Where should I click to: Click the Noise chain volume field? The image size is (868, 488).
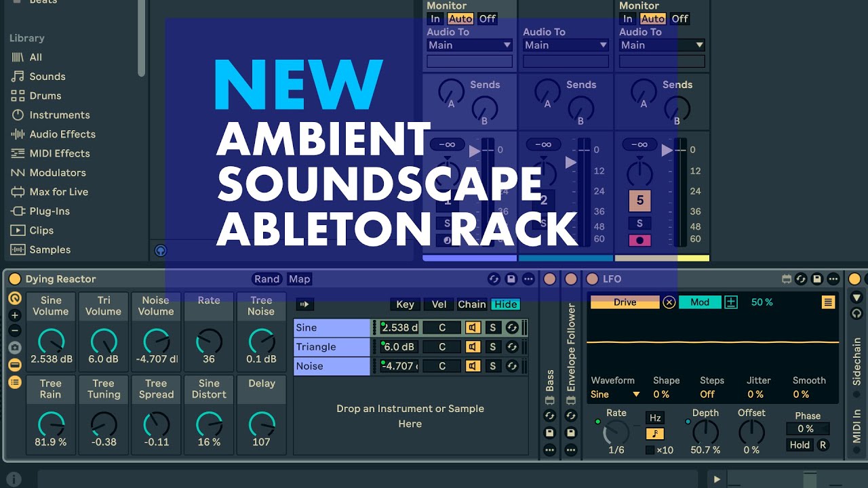(399, 366)
